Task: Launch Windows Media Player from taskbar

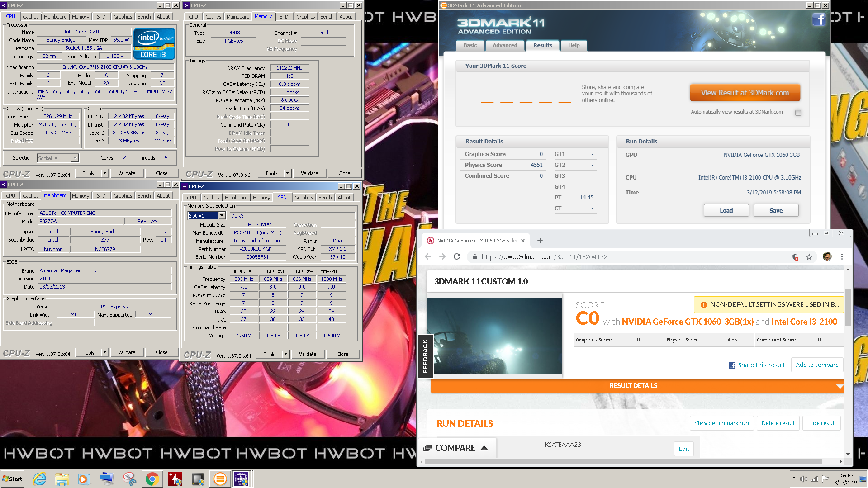Action: tap(84, 479)
